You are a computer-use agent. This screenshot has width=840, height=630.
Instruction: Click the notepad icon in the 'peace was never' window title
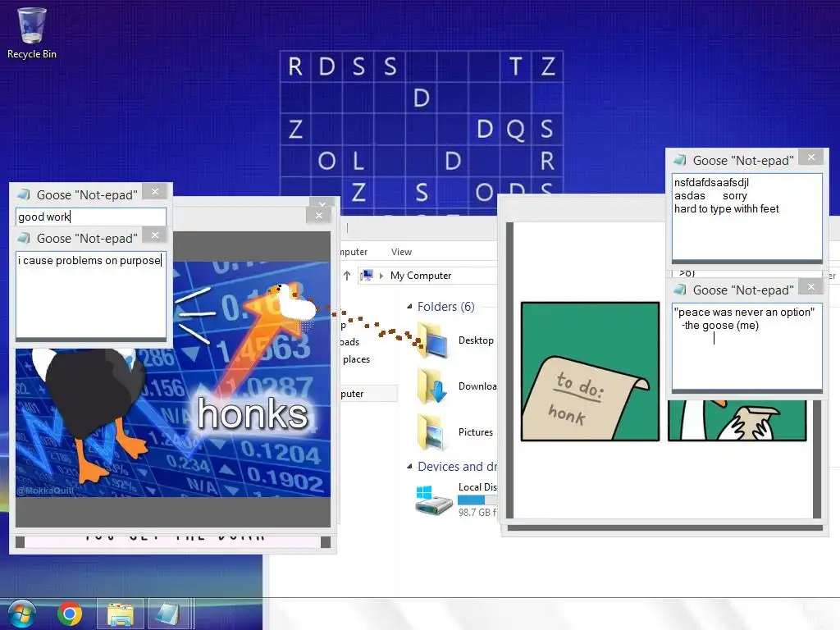point(680,290)
